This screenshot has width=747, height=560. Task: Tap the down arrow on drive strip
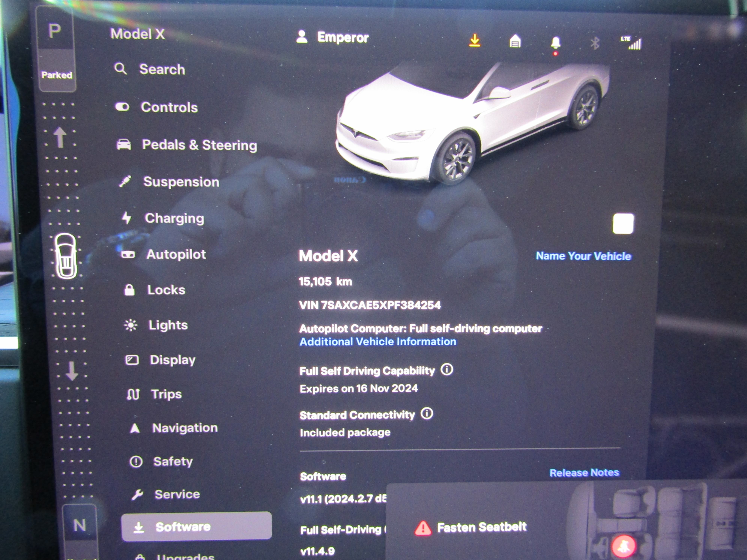72,371
